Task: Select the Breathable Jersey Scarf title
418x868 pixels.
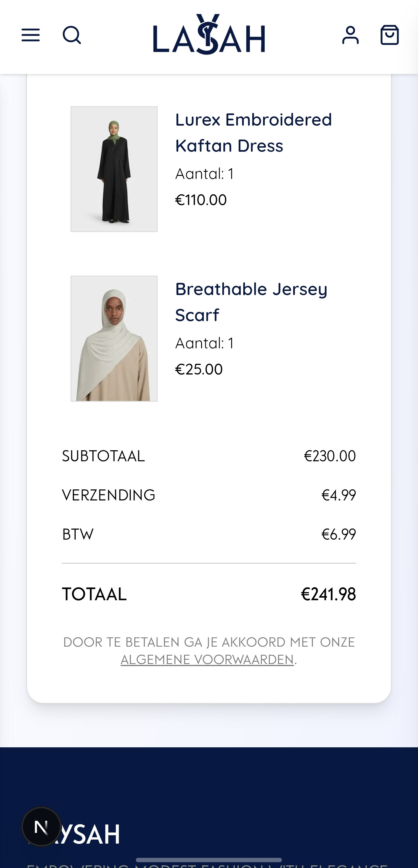Action: point(251,302)
